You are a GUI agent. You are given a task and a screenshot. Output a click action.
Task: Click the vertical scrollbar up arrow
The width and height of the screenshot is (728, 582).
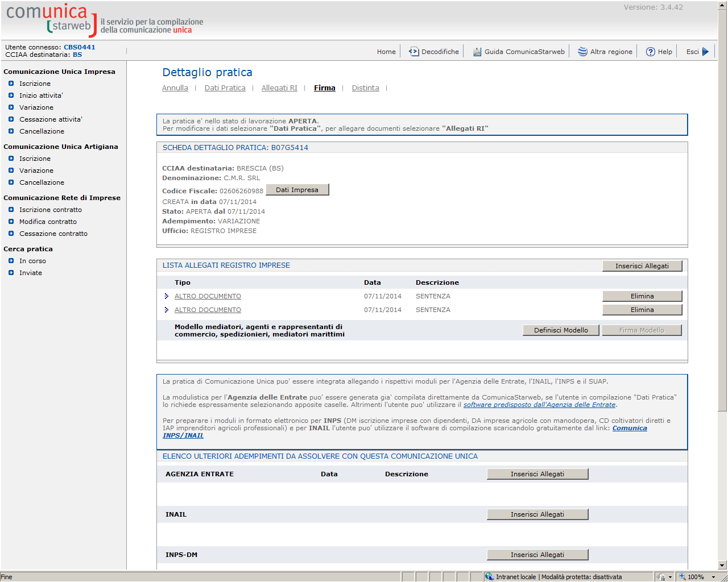(x=722, y=6)
